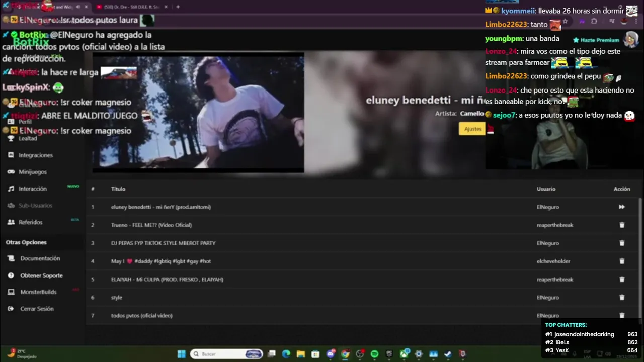Click the artist name Camello
The width and height of the screenshot is (644, 362).
click(471, 114)
